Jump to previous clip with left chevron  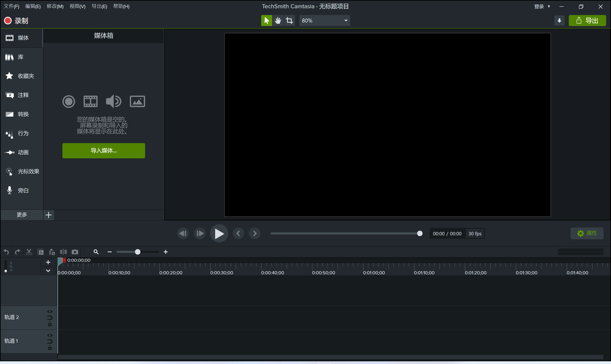pos(238,233)
